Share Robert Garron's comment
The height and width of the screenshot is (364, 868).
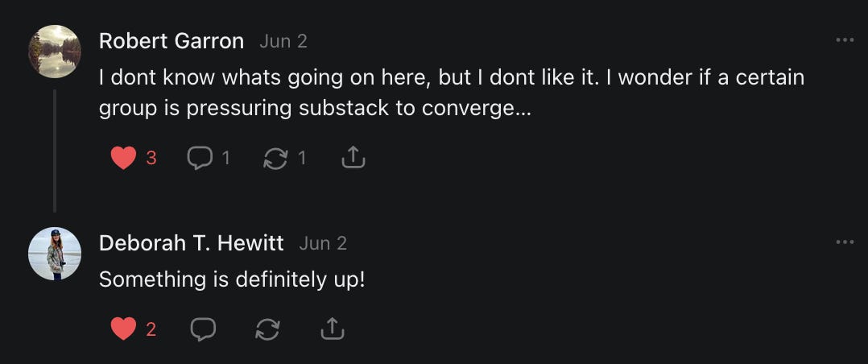point(353,159)
